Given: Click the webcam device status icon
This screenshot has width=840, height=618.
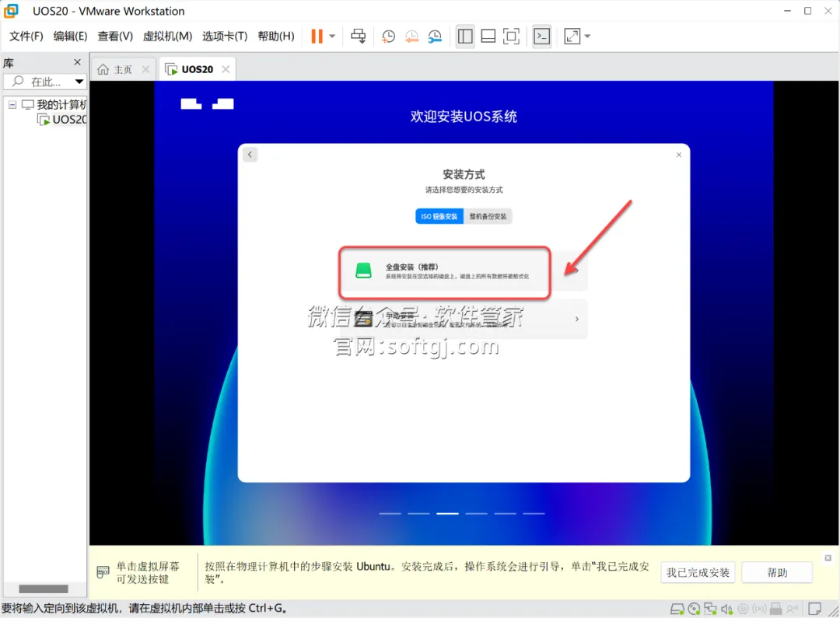Looking at the screenshot, I should (x=743, y=609).
